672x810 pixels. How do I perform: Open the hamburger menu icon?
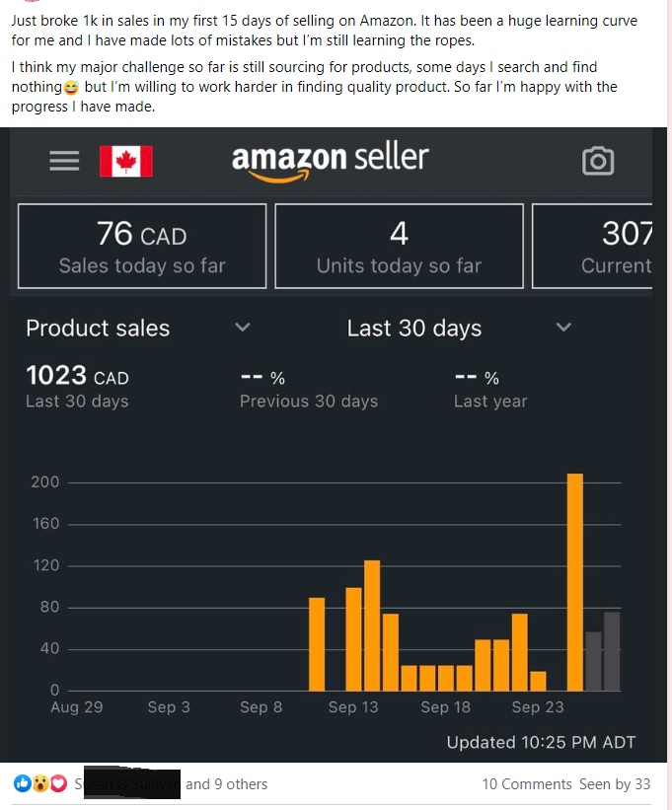64,161
